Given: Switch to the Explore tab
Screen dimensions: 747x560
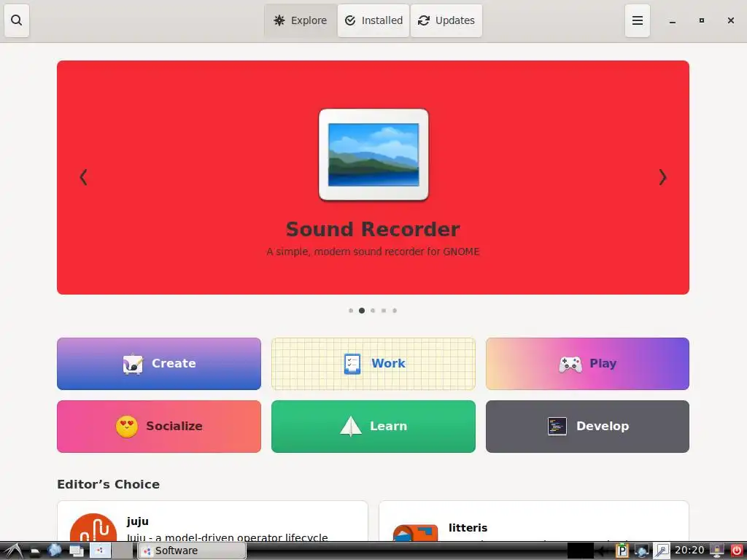Looking at the screenshot, I should (300, 20).
